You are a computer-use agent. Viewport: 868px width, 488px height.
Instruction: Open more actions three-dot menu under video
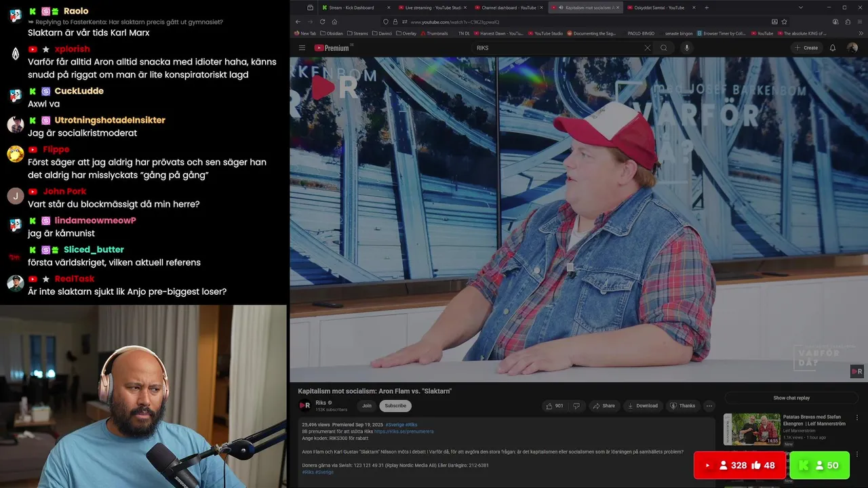click(x=709, y=406)
